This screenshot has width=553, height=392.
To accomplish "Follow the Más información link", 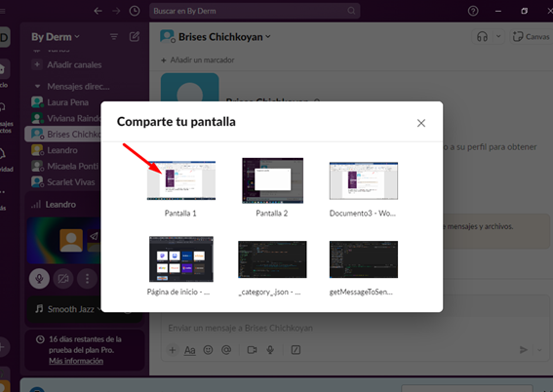I will [x=76, y=361].
